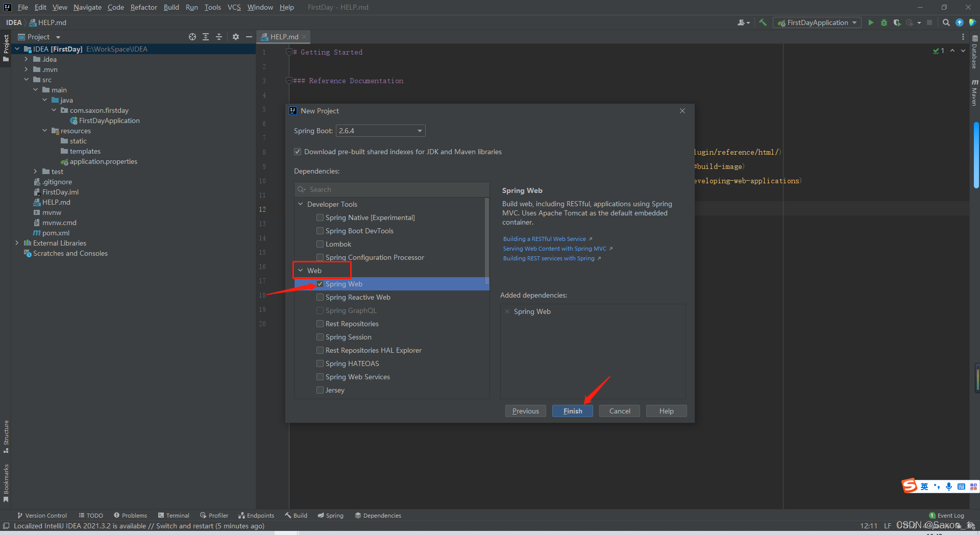This screenshot has height=535, width=980.
Task: Toggle Download pre-built shared indexes checkbox
Action: coord(298,152)
